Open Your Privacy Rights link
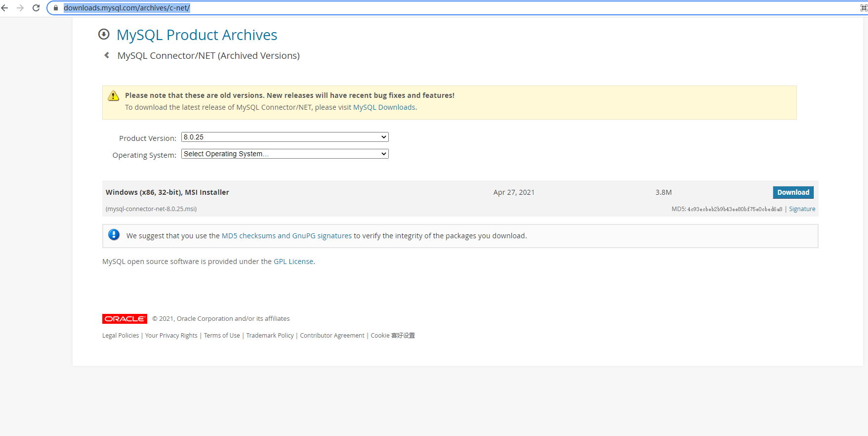The width and height of the screenshot is (868, 436). point(171,336)
